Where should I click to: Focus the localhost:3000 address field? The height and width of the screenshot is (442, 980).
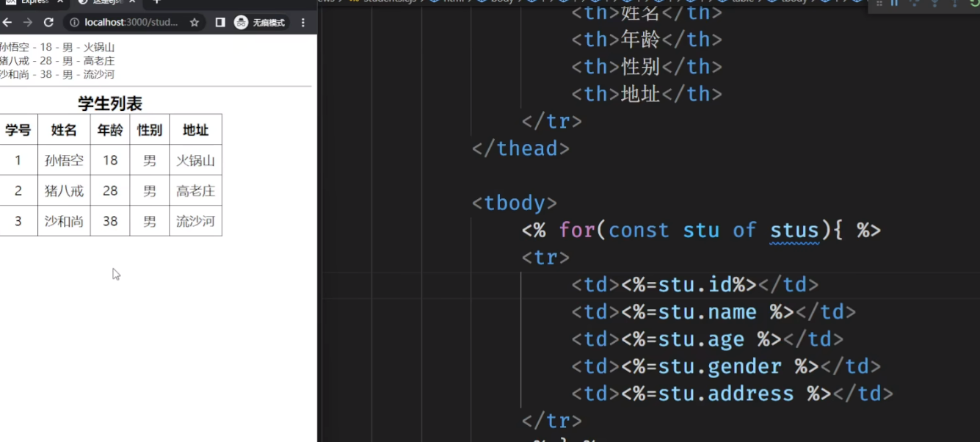pyautogui.click(x=131, y=23)
